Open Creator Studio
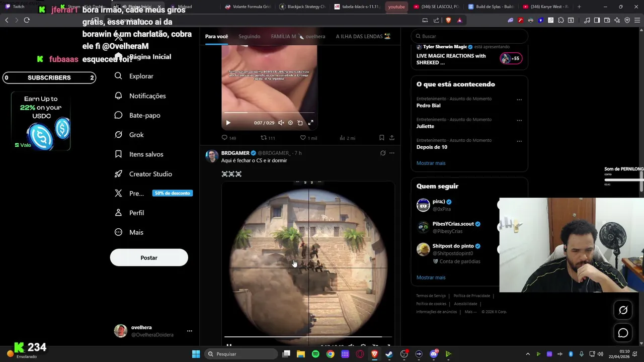 pos(143,174)
